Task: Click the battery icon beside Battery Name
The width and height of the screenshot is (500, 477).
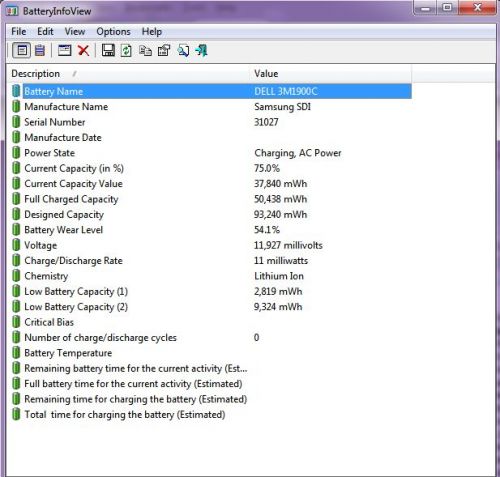Action: point(16,91)
